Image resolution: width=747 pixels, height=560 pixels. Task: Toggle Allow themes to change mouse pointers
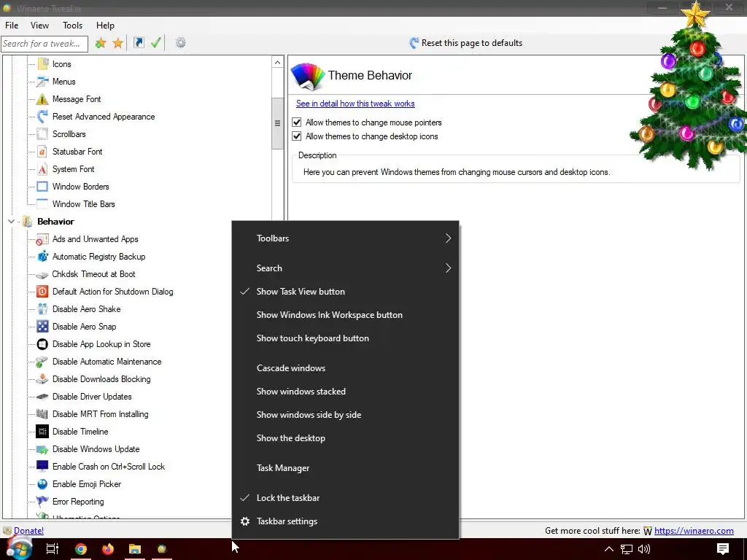tap(297, 122)
